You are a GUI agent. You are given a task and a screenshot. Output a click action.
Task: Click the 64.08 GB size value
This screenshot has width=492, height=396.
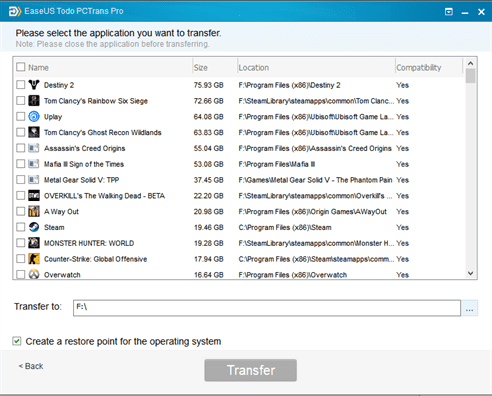[209, 117]
